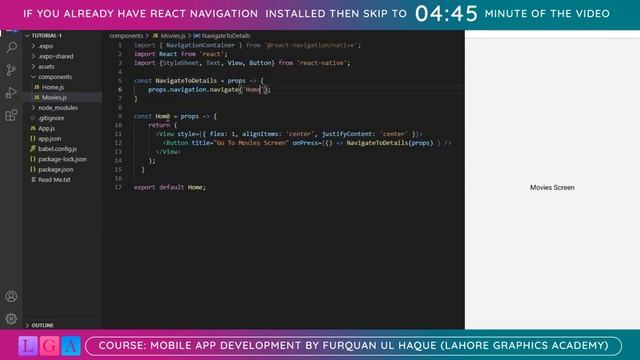Open the Search view in activity bar

click(11, 48)
